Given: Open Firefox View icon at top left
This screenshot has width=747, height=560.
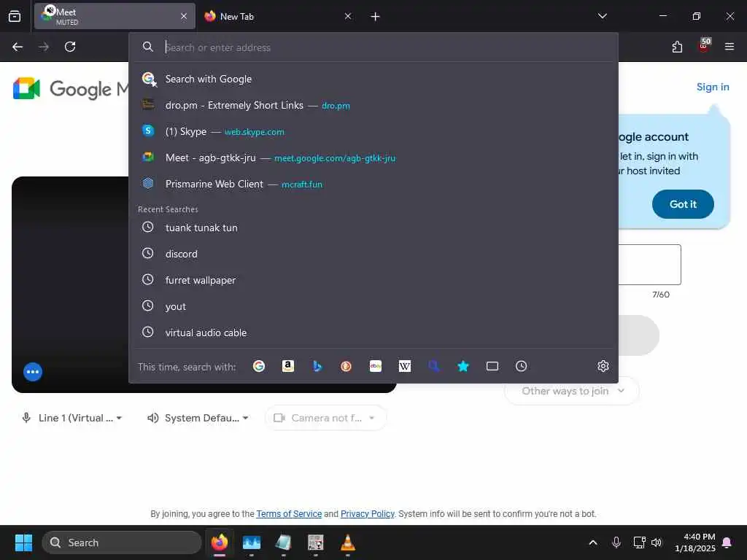Looking at the screenshot, I should coord(15,16).
